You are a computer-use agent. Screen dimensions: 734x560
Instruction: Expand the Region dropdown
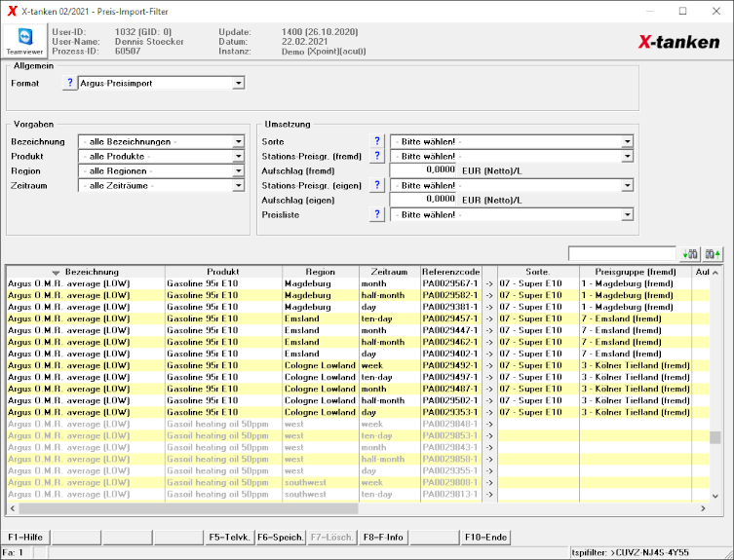click(x=238, y=170)
